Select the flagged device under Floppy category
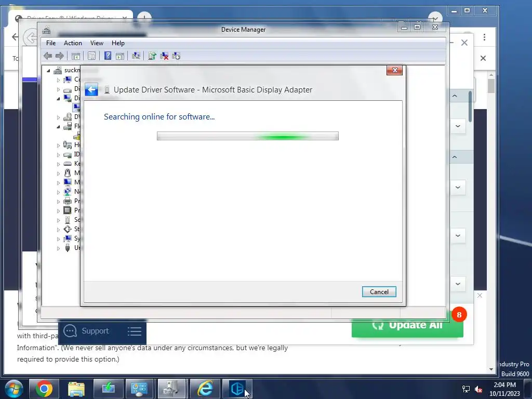Image resolution: width=532 pixels, height=399 pixels. point(77,136)
